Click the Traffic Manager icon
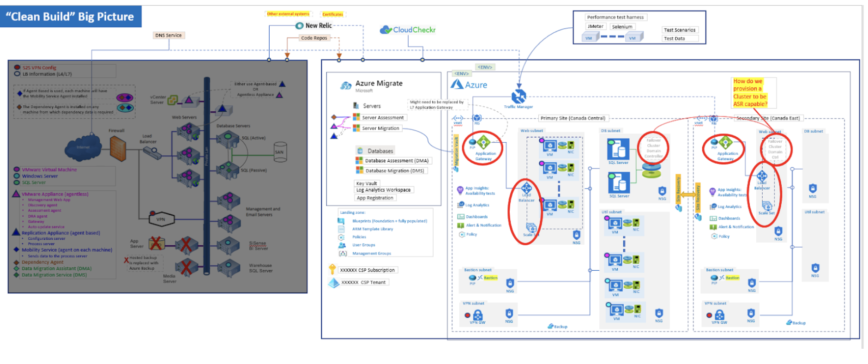Screen dimensions: 868x364 point(518,97)
